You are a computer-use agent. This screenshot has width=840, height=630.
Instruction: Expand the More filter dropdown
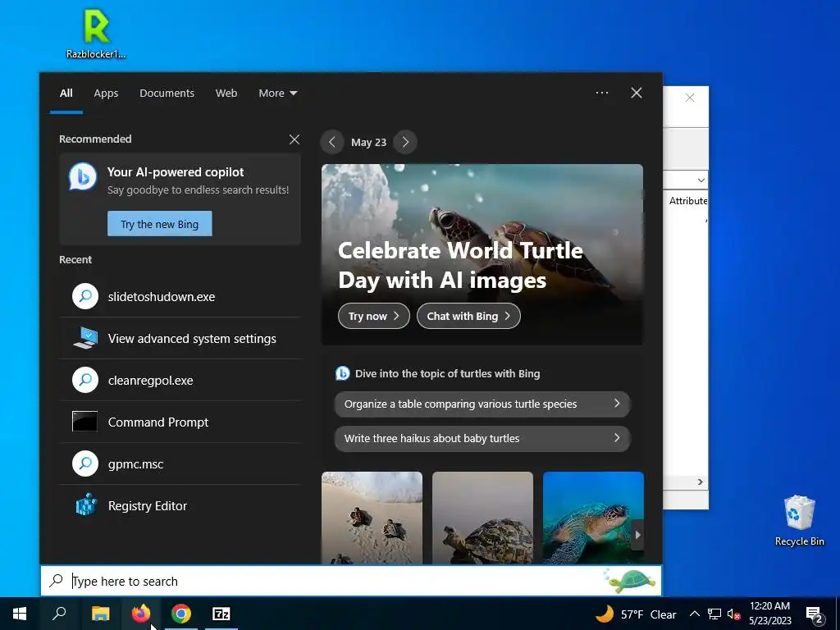277,94
